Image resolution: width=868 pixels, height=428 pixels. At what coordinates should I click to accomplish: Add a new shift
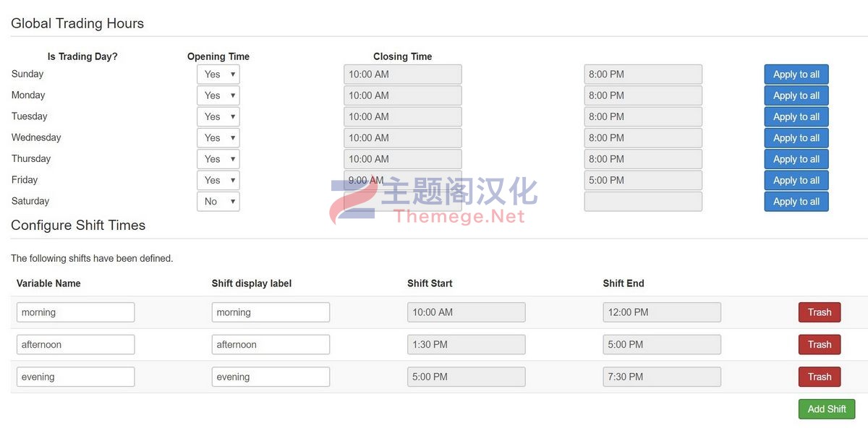pos(827,409)
